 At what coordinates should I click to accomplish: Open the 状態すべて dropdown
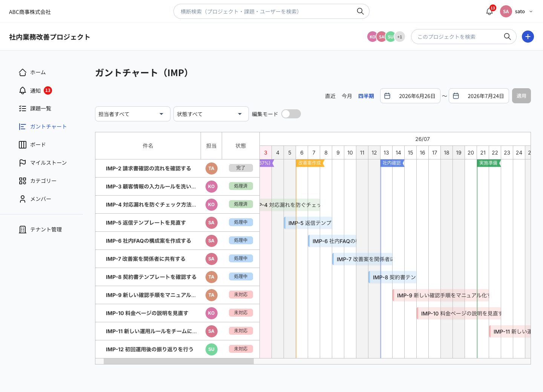[211, 114]
